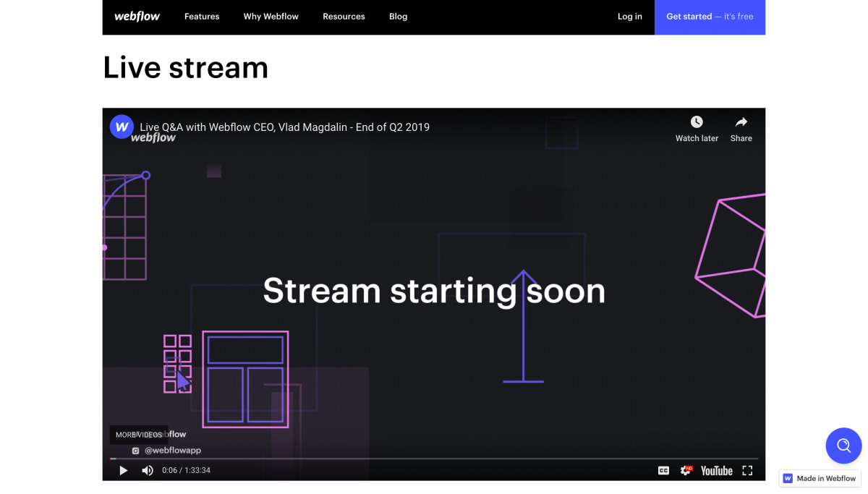Open the Resources menu
The width and height of the screenshot is (868, 494).
click(344, 17)
